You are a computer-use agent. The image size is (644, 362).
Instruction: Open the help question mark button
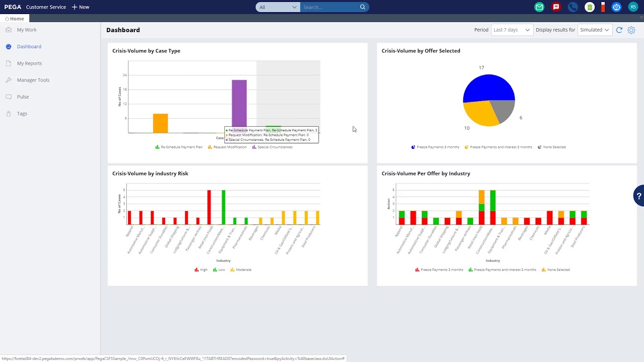click(x=639, y=196)
